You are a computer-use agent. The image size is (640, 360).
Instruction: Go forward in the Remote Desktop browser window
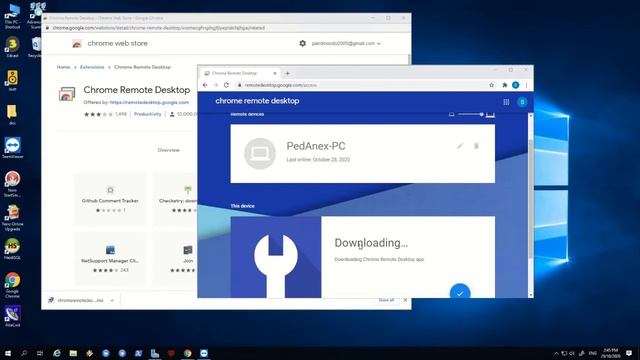click(x=216, y=85)
